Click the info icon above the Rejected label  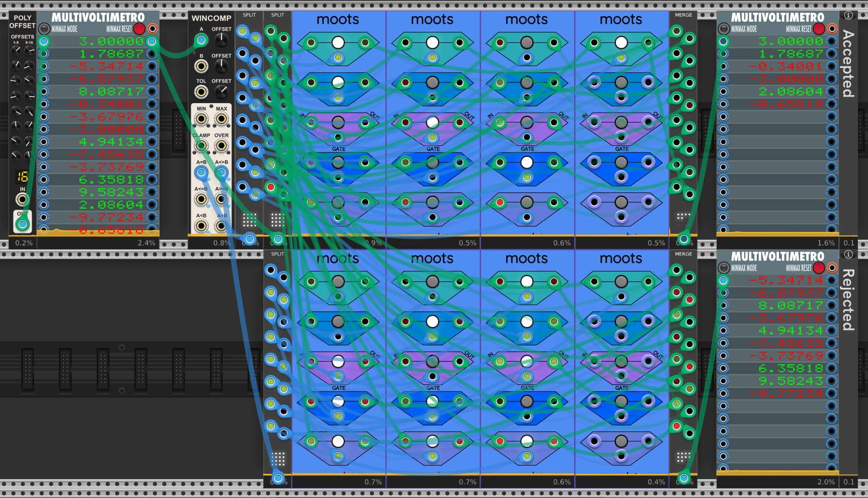(848, 255)
